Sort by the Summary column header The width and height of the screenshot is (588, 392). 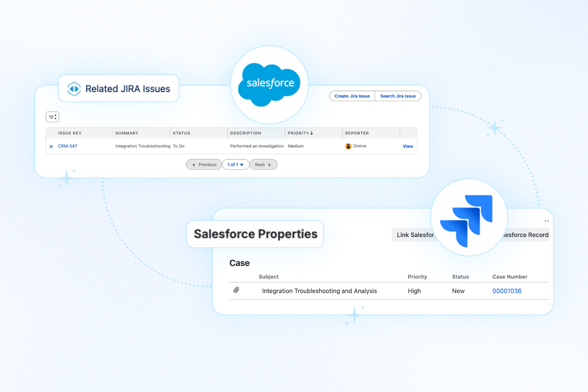127,133
